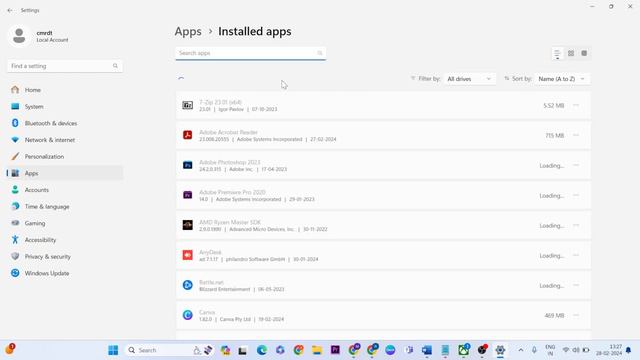Click the AMD Ryzen Master SDK icon
The width and height of the screenshot is (640, 360).
coord(187,225)
